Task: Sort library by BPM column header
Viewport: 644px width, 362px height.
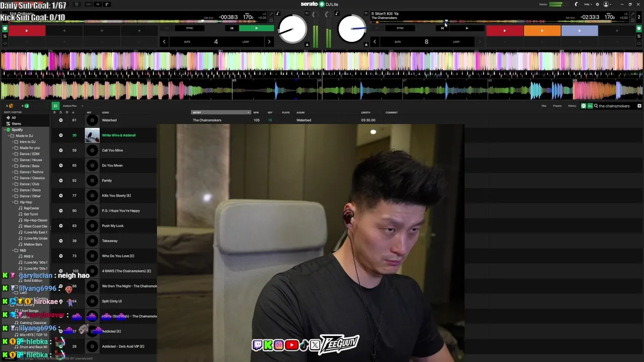Action: tap(256, 113)
